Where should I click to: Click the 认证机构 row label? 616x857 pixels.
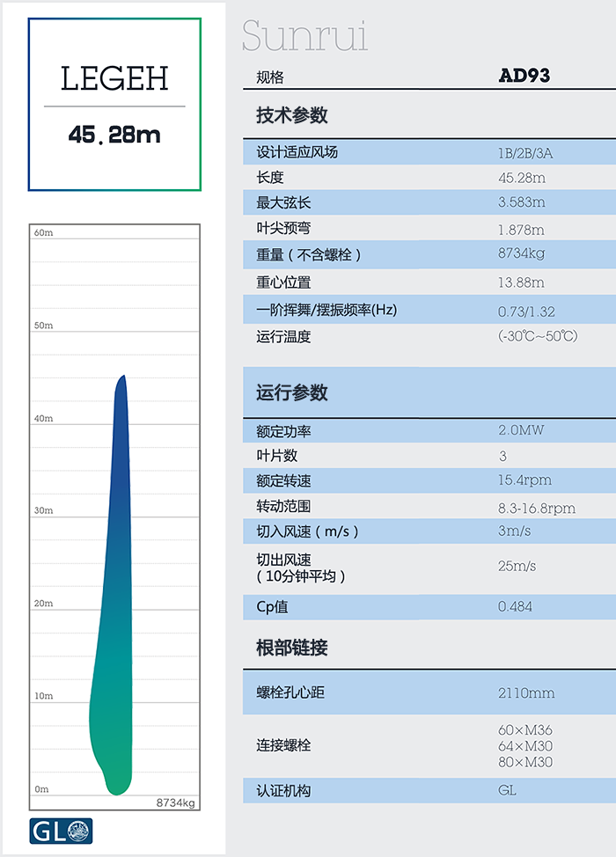283,790
